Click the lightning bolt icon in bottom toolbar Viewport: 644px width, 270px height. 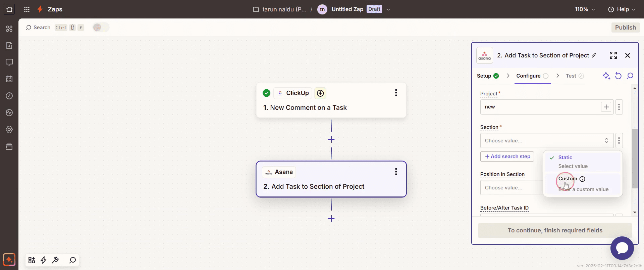(44, 260)
